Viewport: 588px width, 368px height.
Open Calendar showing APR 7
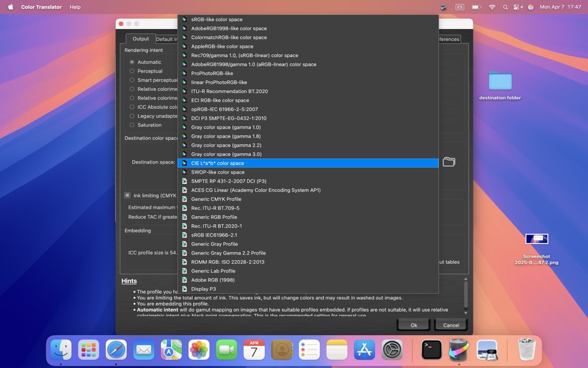[x=254, y=350]
